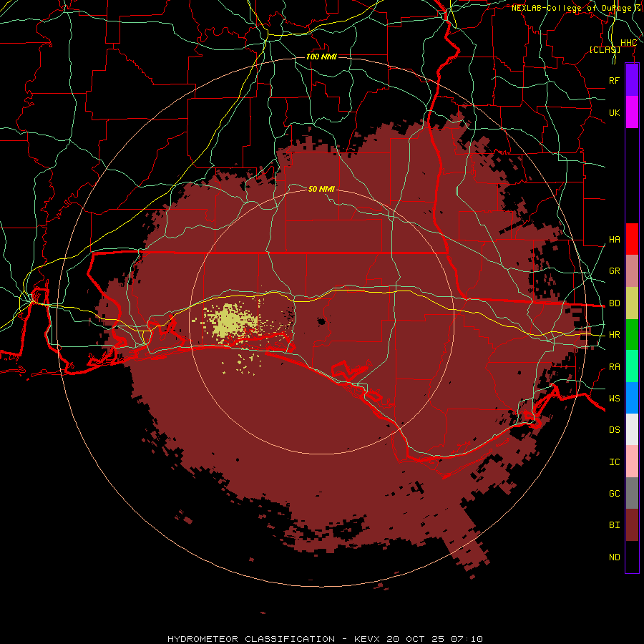Viewport: 644px width, 644px height.
Task: Click the IC legend label
Action: pyautogui.click(x=614, y=462)
